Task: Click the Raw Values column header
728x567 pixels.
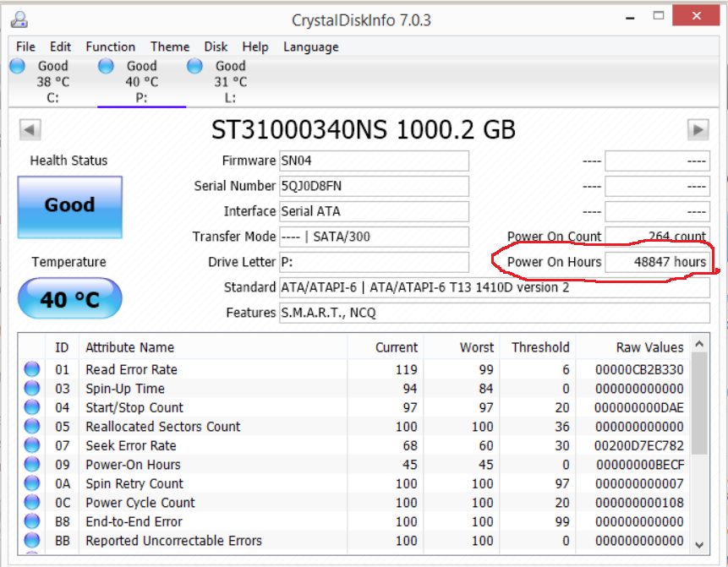Action: (x=649, y=347)
